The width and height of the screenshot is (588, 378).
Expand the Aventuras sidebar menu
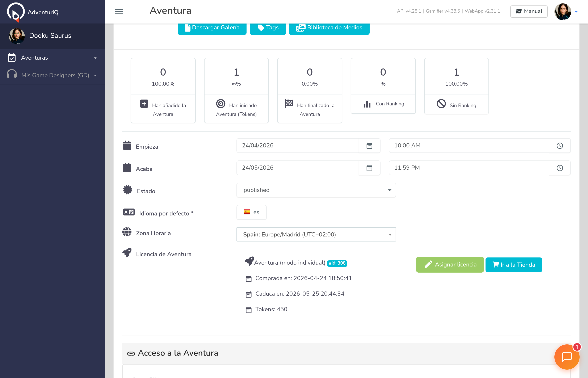(x=52, y=58)
